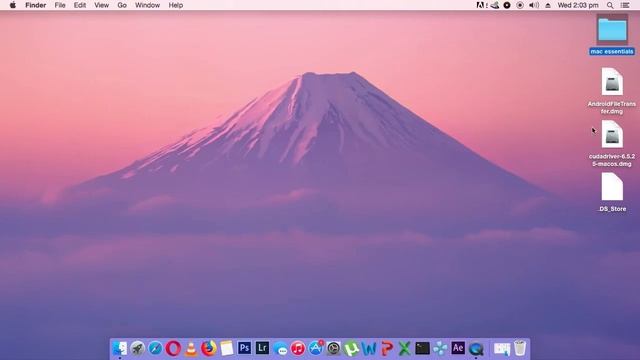Viewport: 640px width, 360px height.
Task: Open the View menu
Action: [x=101, y=5]
